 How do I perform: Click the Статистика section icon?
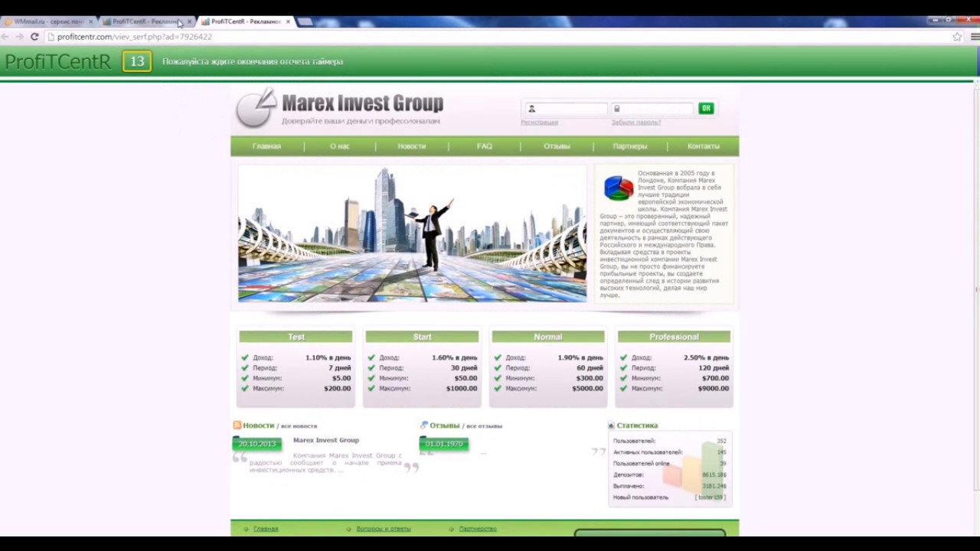click(611, 425)
